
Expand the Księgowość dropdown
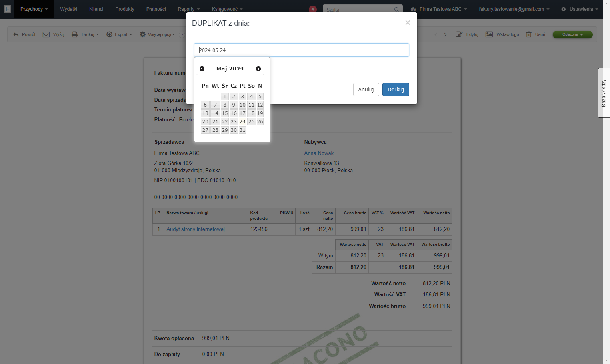tap(227, 9)
